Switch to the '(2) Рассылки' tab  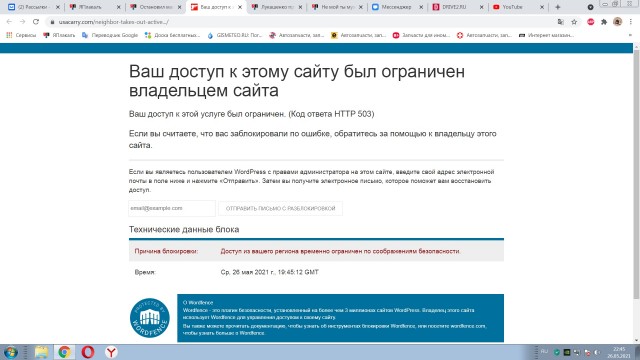click(33, 7)
